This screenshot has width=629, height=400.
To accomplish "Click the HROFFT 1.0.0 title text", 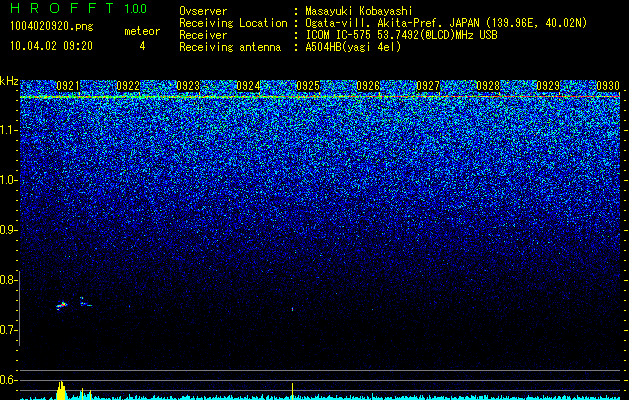I will pyautogui.click(x=78, y=8).
